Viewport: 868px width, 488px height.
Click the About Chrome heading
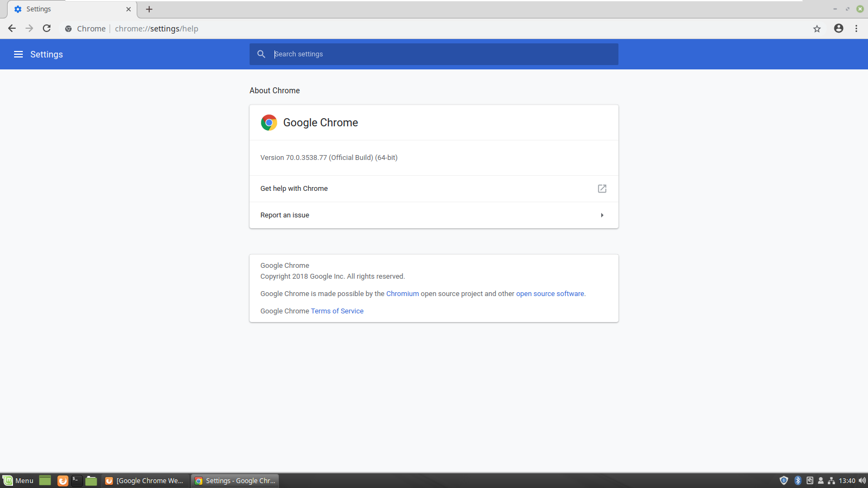(275, 91)
